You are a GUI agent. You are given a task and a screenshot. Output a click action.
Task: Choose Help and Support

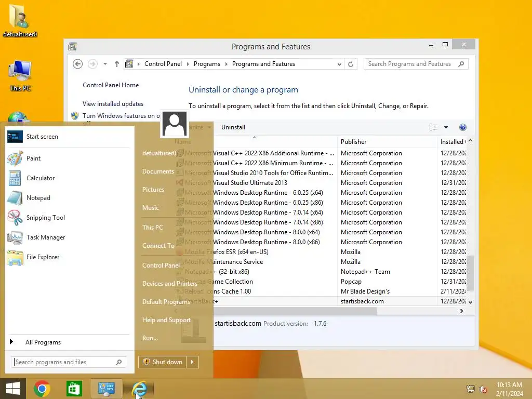(x=166, y=320)
